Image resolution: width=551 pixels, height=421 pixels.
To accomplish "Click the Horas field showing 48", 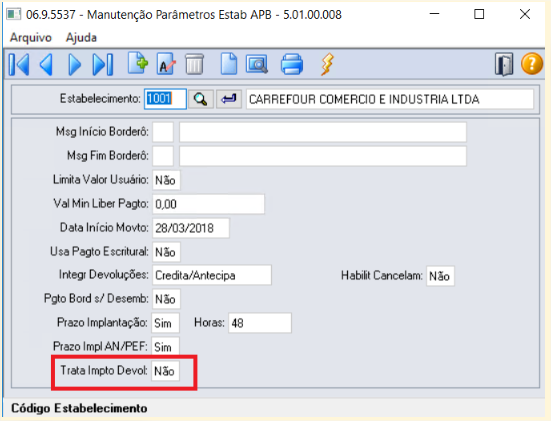I will [x=260, y=323].
